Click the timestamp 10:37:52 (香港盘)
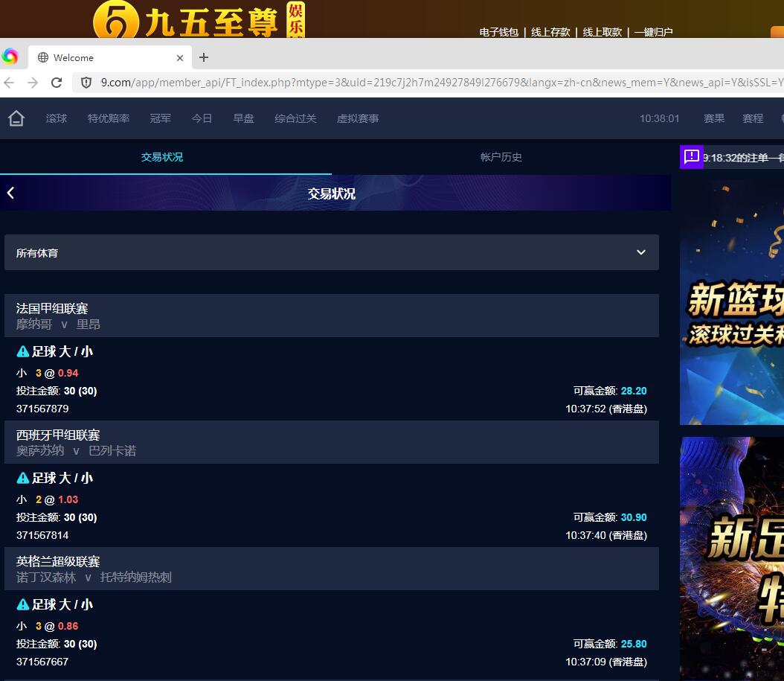 (x=606, y=409)
